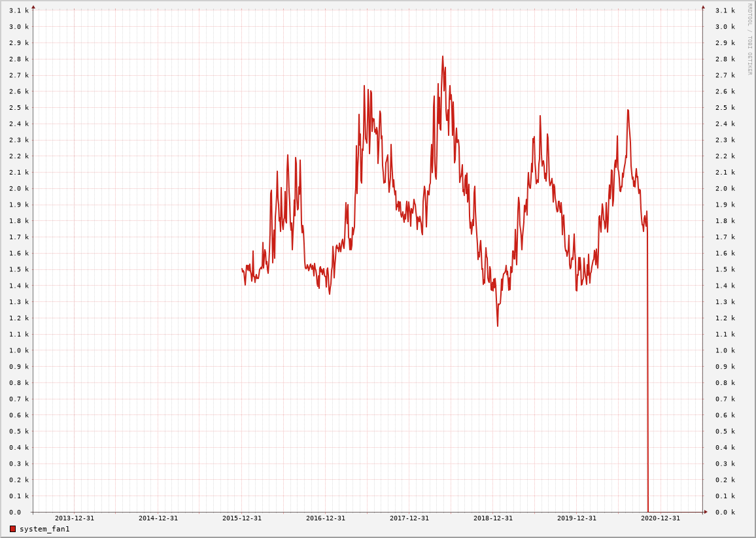Click the lowest dip near 1.15k in 2019

click(497, 325)
